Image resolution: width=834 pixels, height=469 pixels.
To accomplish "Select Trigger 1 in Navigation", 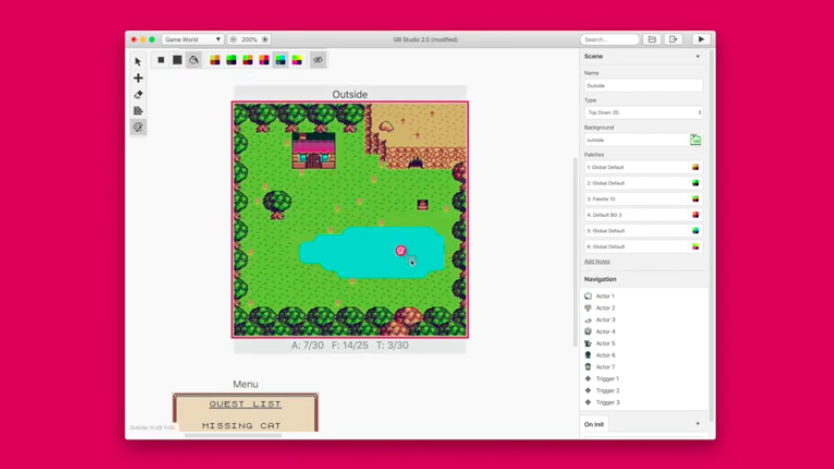I will (x=644, y=379).
